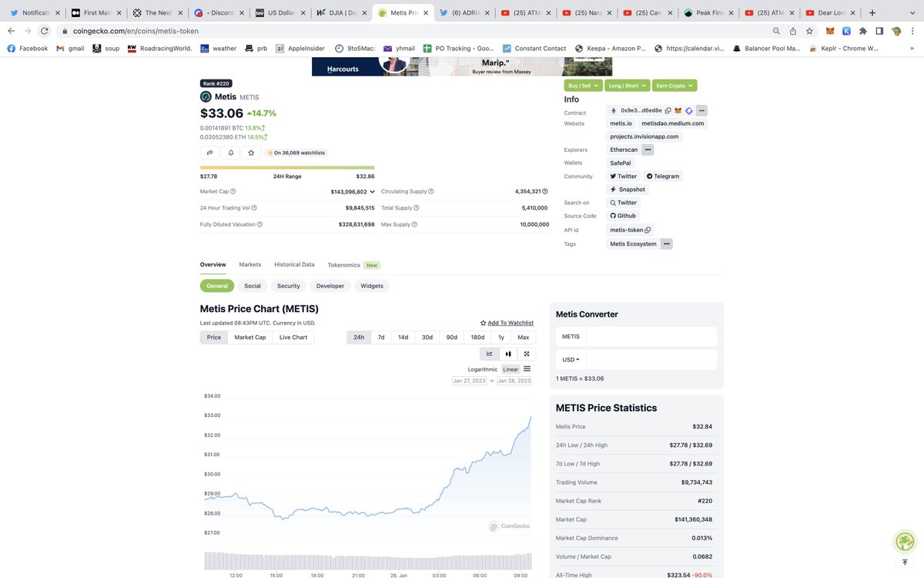Viewport: 924px width, 578px height.
Task: Select the 14d chart range
Action: pos(403,337)
